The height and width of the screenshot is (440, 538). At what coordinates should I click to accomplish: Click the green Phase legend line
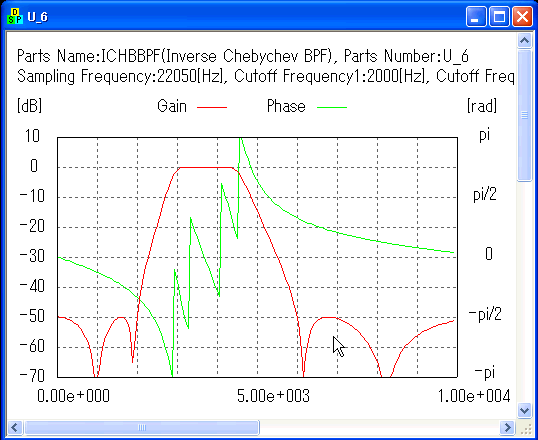(331, 107)
